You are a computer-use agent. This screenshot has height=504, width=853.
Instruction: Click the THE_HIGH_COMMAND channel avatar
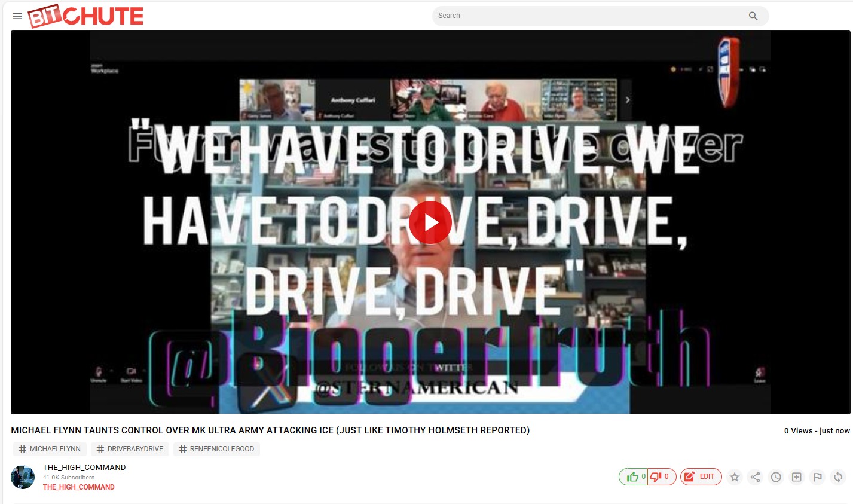(23, 477)
